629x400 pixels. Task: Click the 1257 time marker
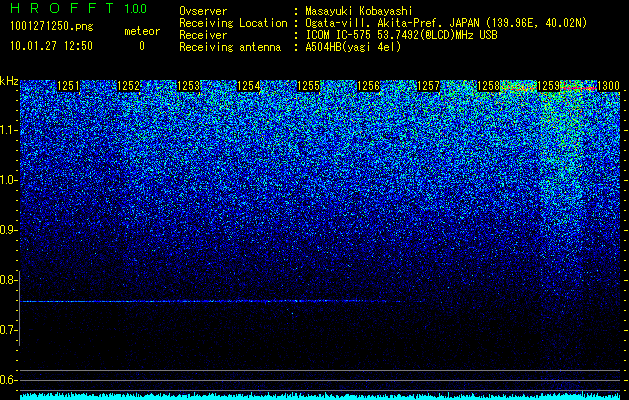(x=428, y=86)
